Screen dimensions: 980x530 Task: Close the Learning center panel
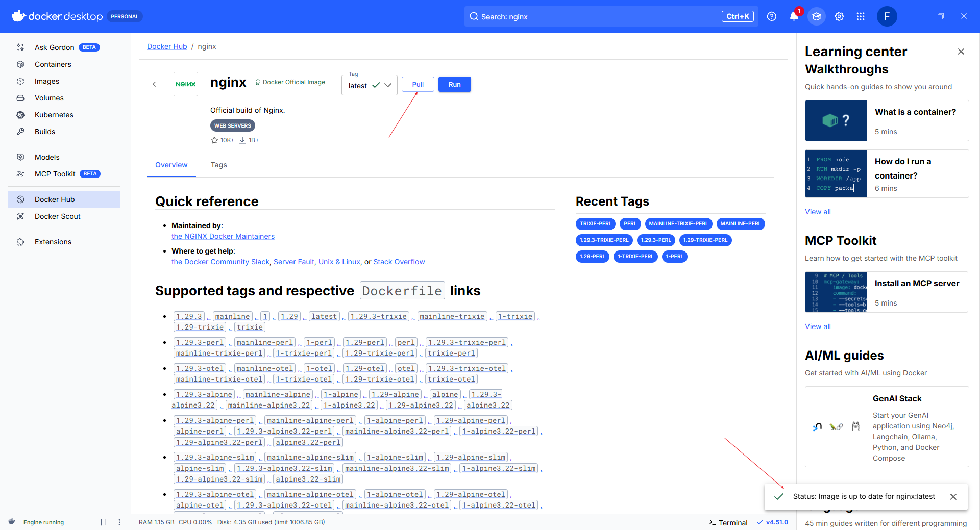pos(961,52)
